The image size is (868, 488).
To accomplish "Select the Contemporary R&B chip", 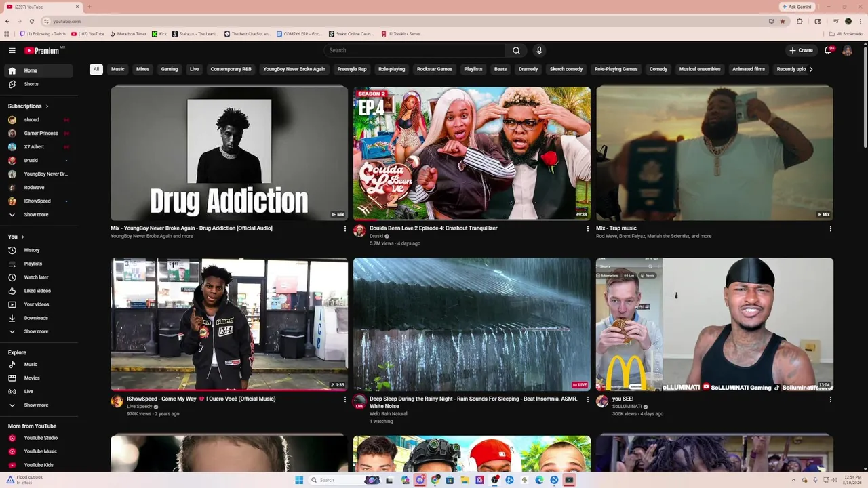I will click(x=231, y=69).
